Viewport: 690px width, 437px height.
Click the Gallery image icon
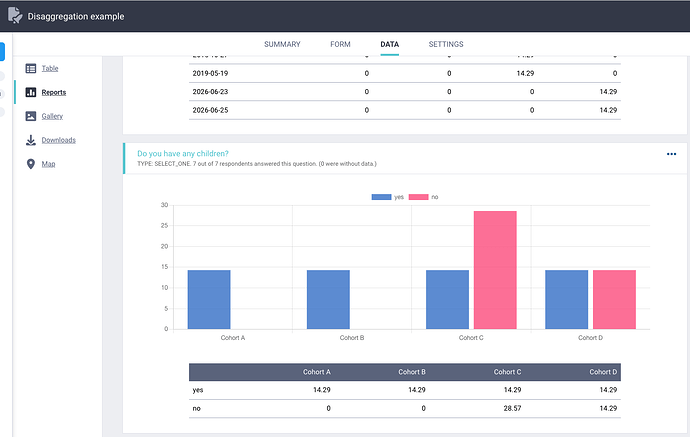click(31, 116)
